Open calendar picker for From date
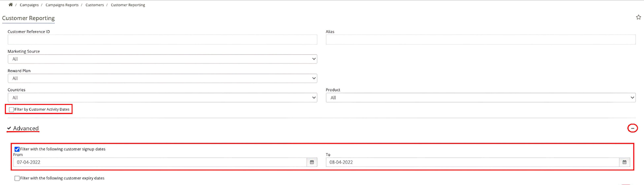644x185 pixels. [312, 162]
